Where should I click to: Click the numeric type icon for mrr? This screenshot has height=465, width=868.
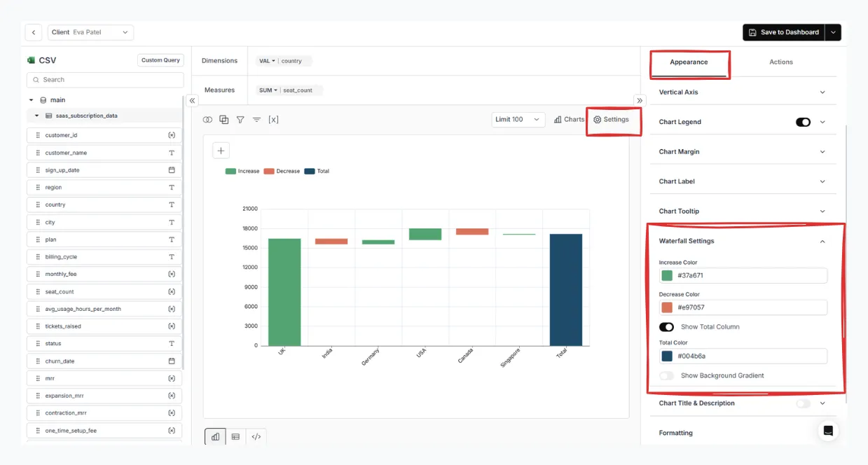pos(172,378)
